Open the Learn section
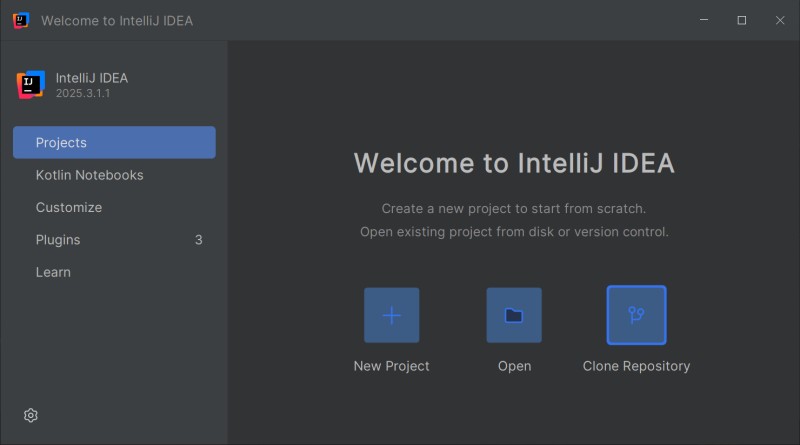Screen dimensions: 800x445 point(114,272)
